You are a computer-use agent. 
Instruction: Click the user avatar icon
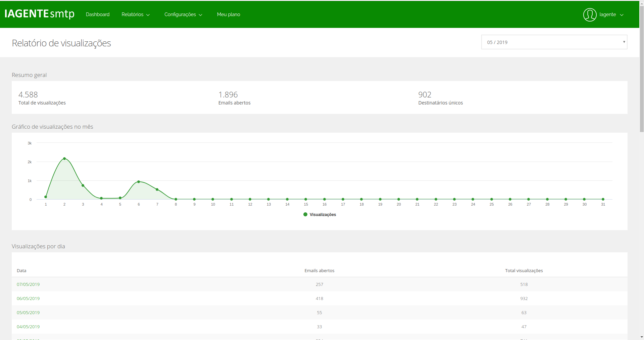tap(590, 14)
